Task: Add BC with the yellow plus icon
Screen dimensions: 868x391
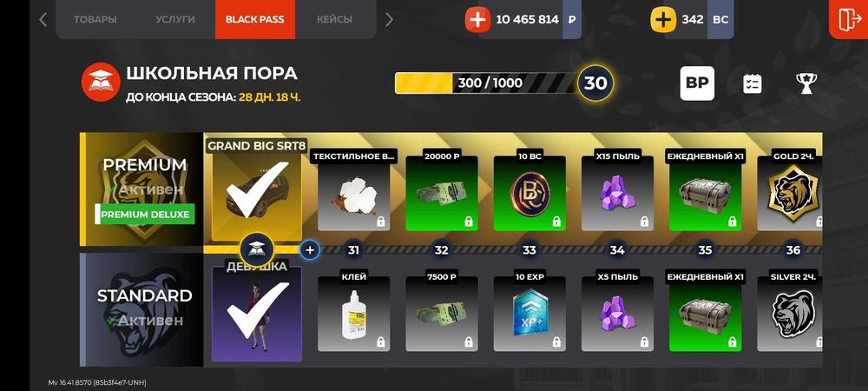Action: 662,19
